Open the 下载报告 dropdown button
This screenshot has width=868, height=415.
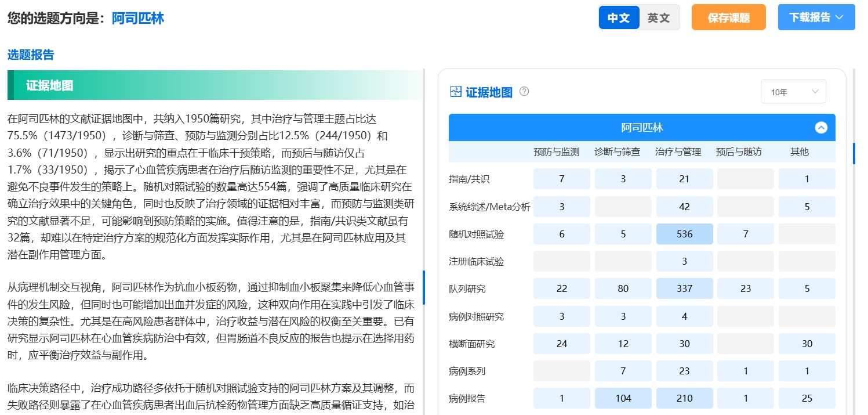(816, 17)
